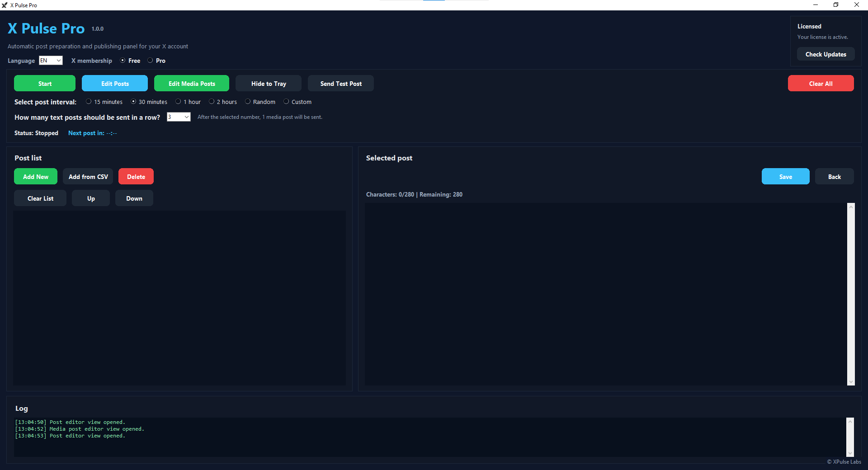
Task: Click the 'Characters: 0/280' counter text
Action: point(390,194)
